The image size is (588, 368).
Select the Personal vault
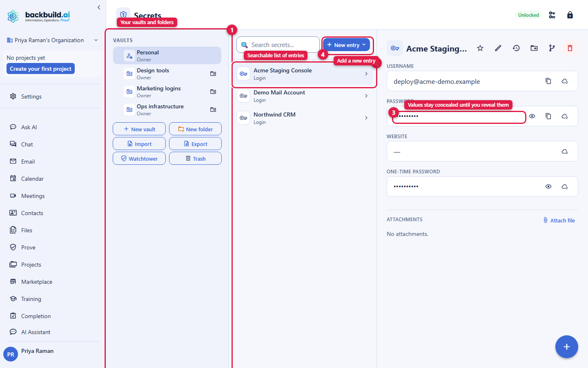coord(167,56)
